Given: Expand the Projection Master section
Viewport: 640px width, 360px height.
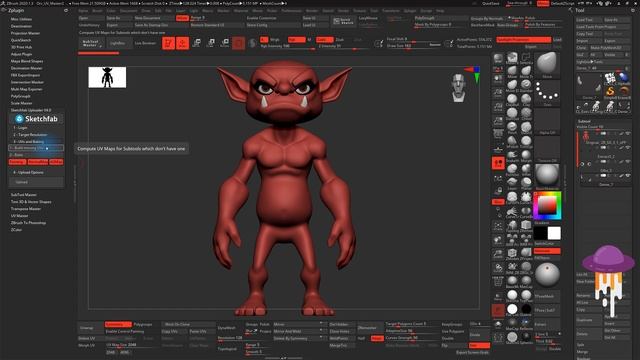Looking at the screenshot, I should coord(25,33).
